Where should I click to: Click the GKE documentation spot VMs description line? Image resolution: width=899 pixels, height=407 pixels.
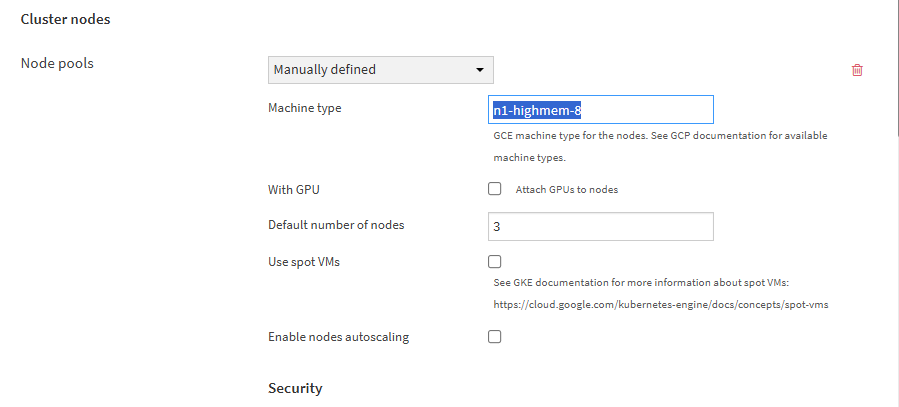click(648, 282)
